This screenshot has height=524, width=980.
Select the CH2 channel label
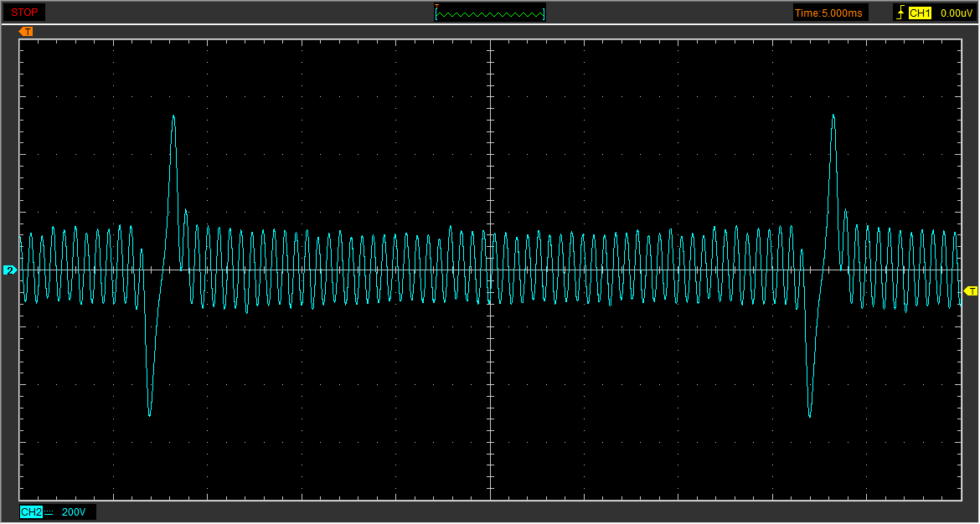point(31,512)
